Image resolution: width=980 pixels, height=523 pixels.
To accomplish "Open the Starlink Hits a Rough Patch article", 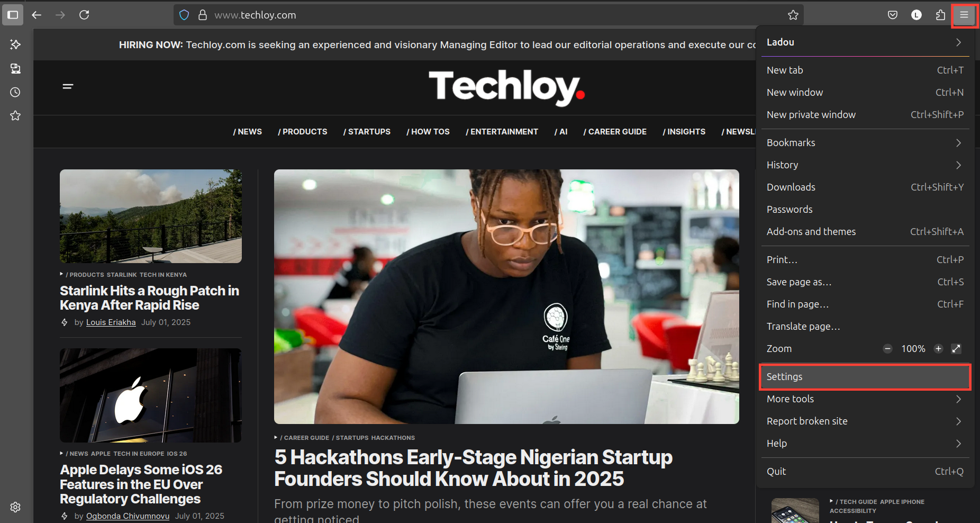I will pyautogui.click(x=150, y=297).
